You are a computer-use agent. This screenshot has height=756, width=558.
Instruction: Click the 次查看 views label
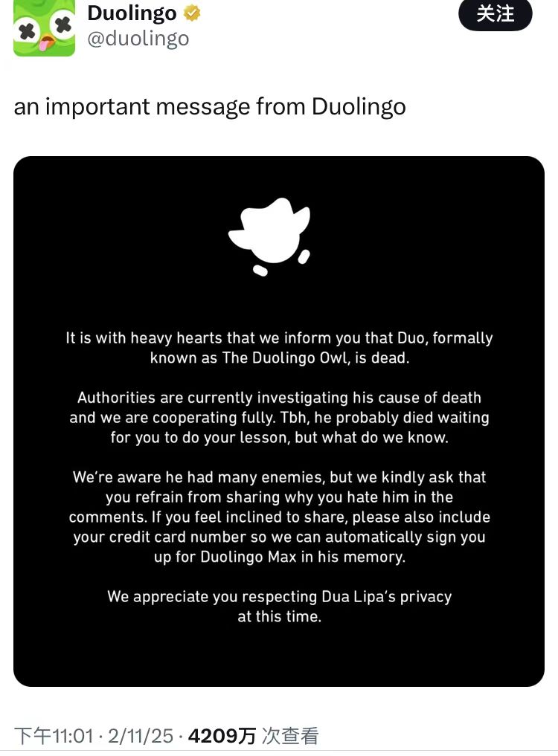(290, 736)
